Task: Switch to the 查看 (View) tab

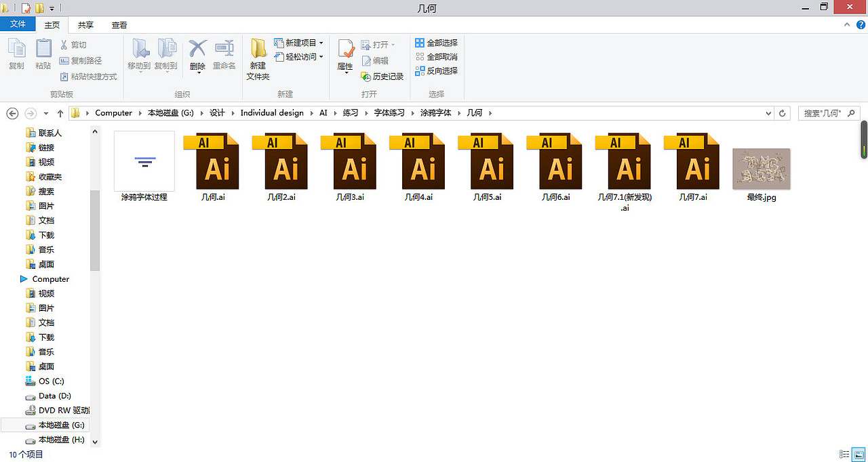Action: (119, 25)
